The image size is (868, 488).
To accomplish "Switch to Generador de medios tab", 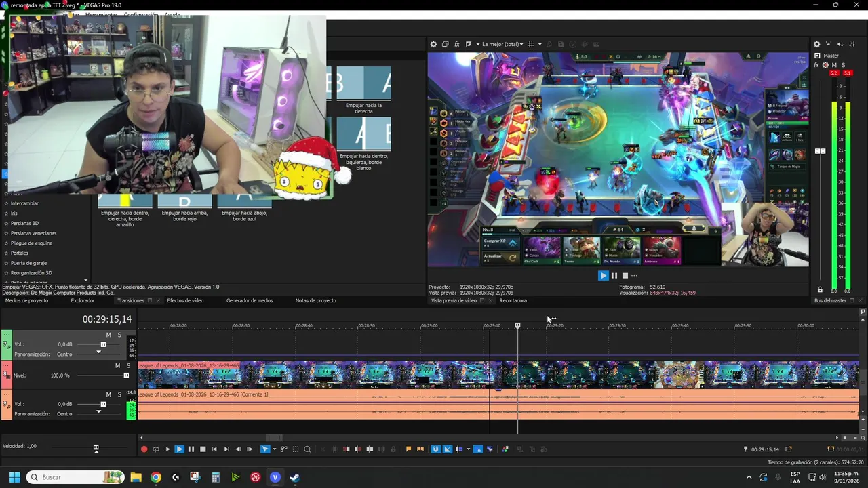I will tap(250, 300).
